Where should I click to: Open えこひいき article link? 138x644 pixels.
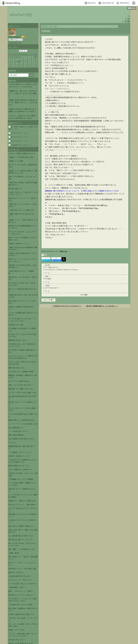tap(12, 443)
